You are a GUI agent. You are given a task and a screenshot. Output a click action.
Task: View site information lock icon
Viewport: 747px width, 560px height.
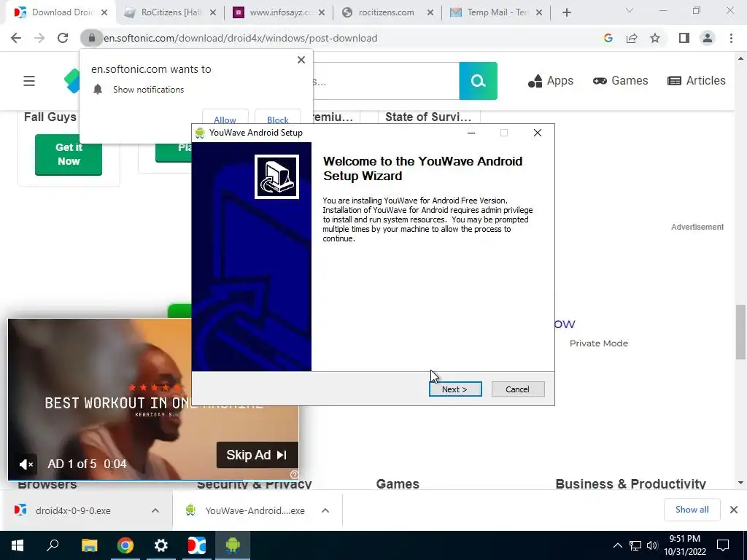(x=91, y=38)
